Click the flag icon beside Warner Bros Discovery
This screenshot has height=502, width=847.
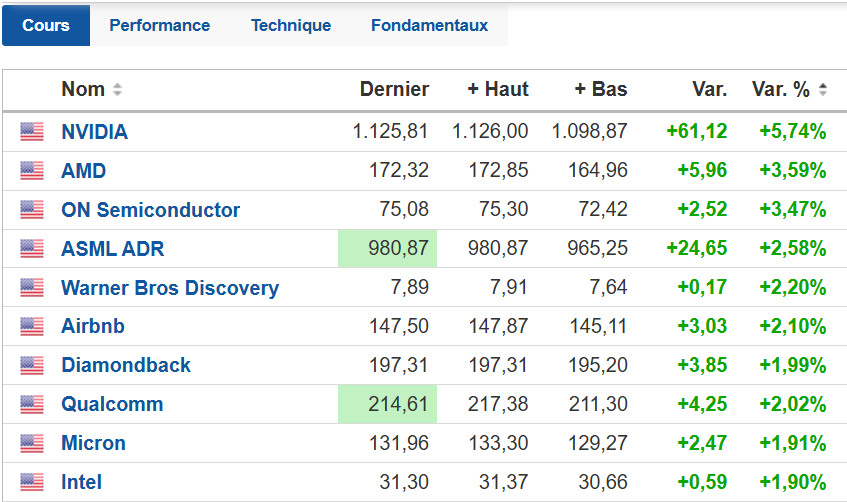tap(32, 288)
